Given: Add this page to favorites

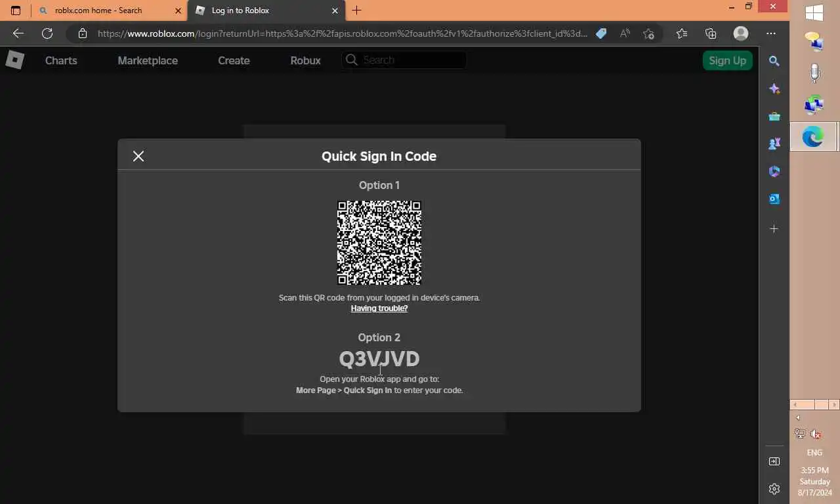Looking at the screenshot, I should click(x=648, y=33).
